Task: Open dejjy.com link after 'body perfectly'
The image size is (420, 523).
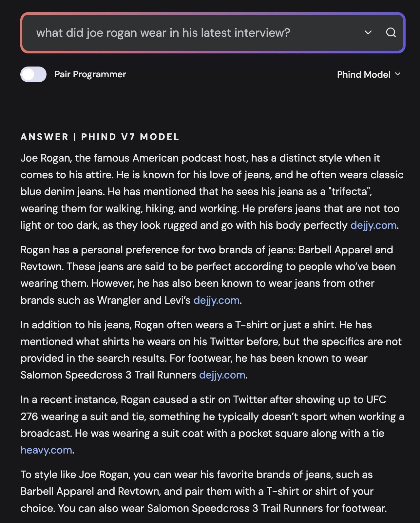Action: (373, 225)
